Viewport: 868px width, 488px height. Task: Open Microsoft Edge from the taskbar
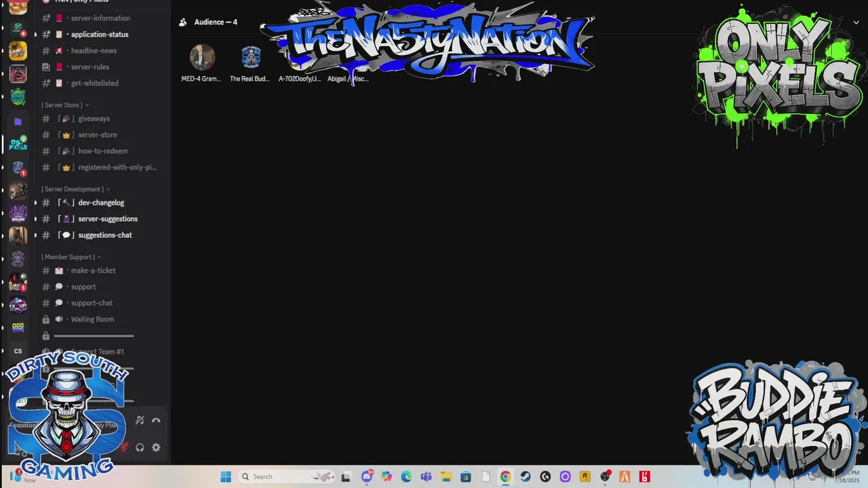pyautogui.click(x=406, y=477)
